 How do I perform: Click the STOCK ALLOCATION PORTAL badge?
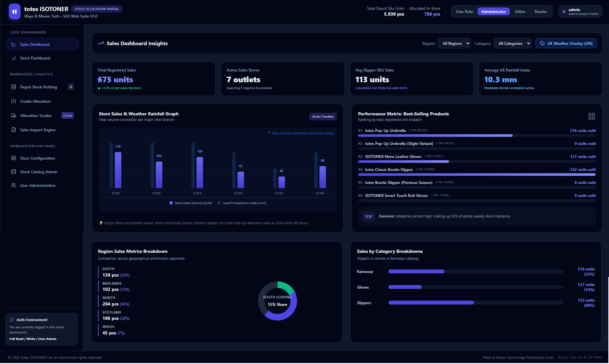[97, 9]
